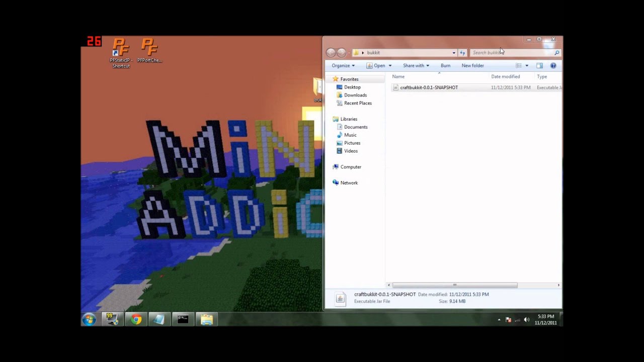Go back with Explorer back arrow
This screenshot has height=362, width=644.
331,52
